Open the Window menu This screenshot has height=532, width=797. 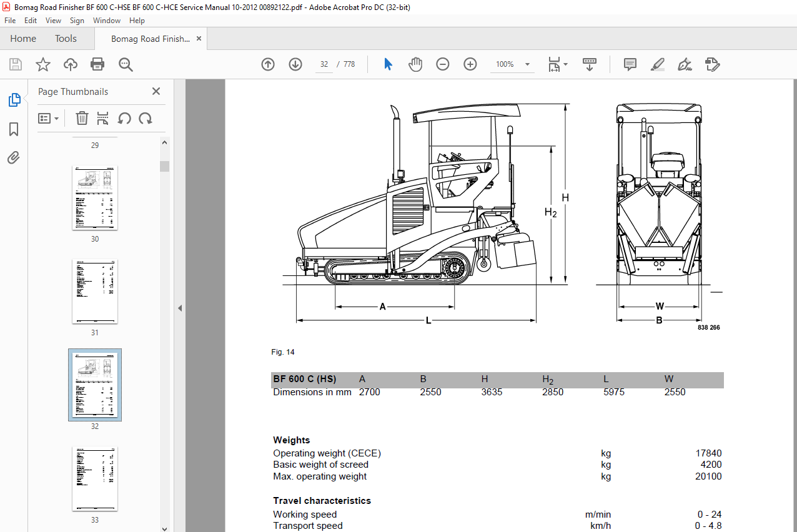107,21
